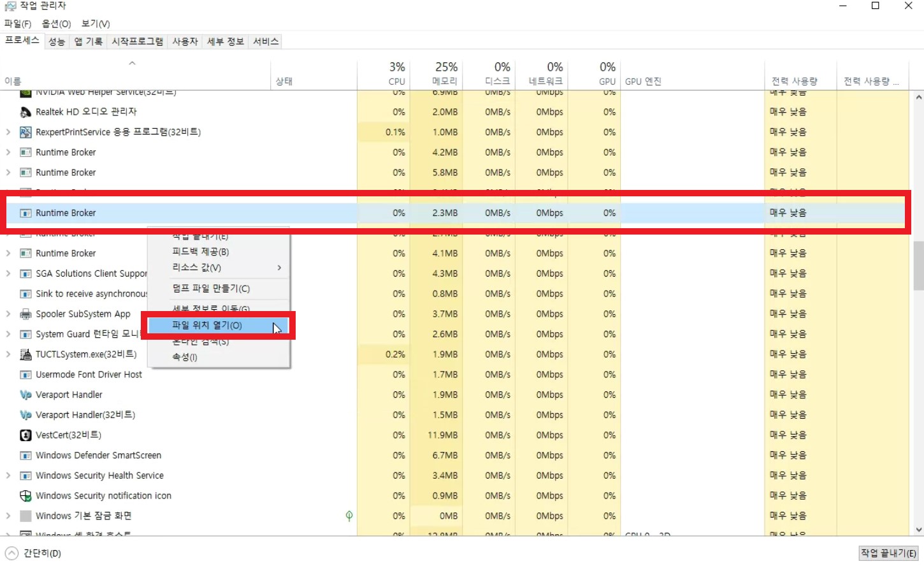
Task: Open the 리소스 값(V) submenu arrow
Action: (x=279, y=268)
